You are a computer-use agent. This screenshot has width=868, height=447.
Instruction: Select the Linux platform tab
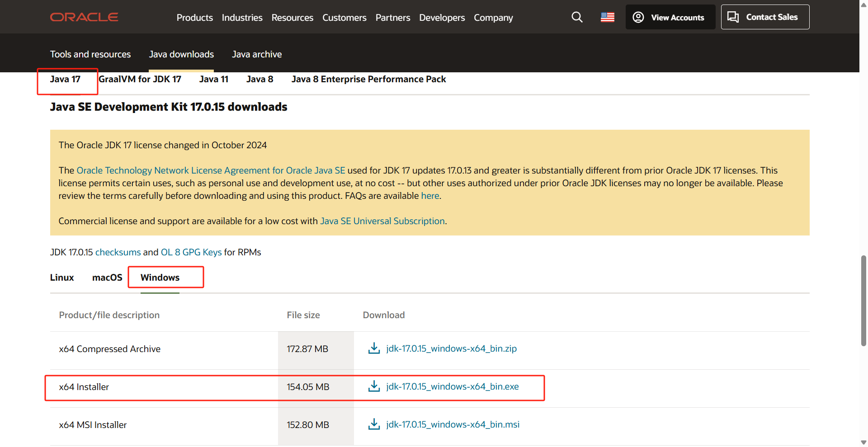[62, 278]
